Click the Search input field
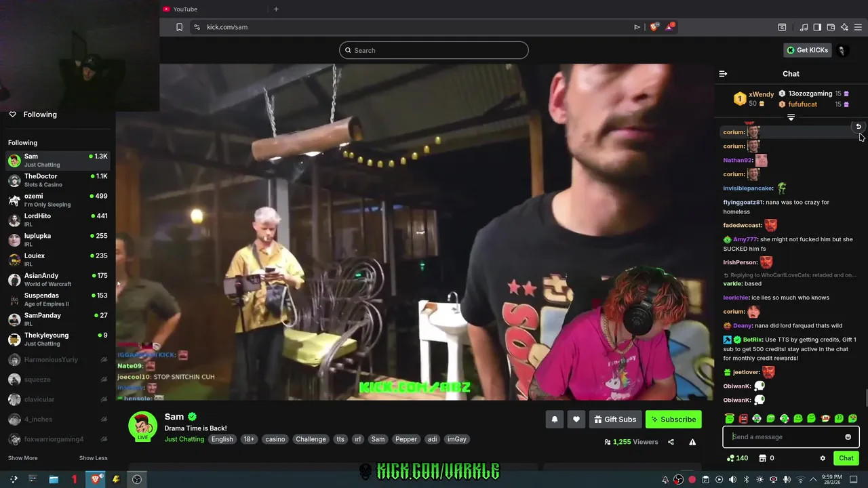This screenshot has height=488, width=868. 434,50
